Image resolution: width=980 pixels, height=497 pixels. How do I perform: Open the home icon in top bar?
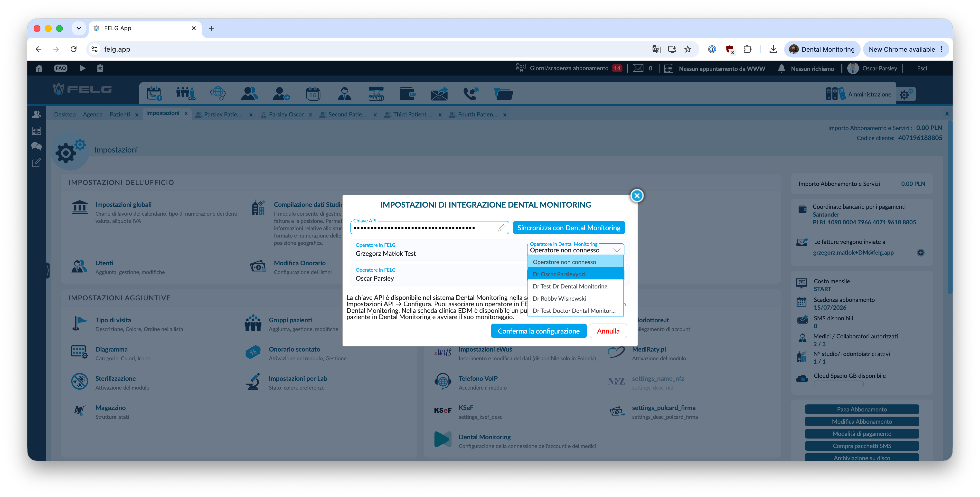click(39, 68)
